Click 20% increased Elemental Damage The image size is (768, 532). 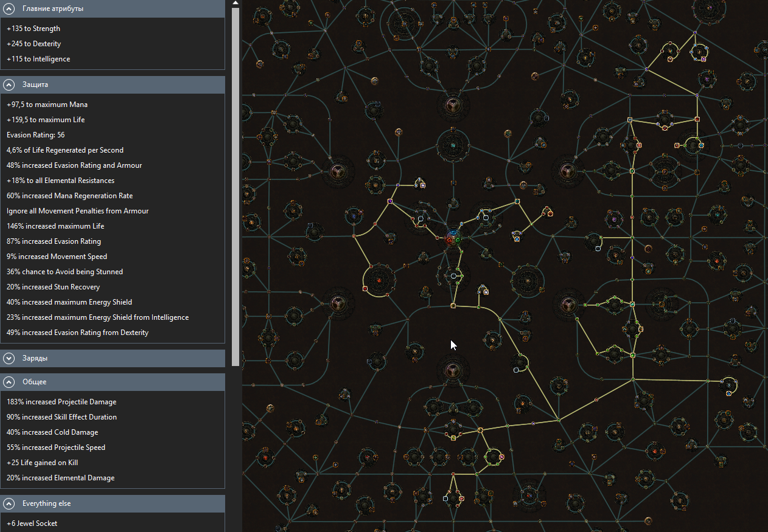click(x=60, y=478)
